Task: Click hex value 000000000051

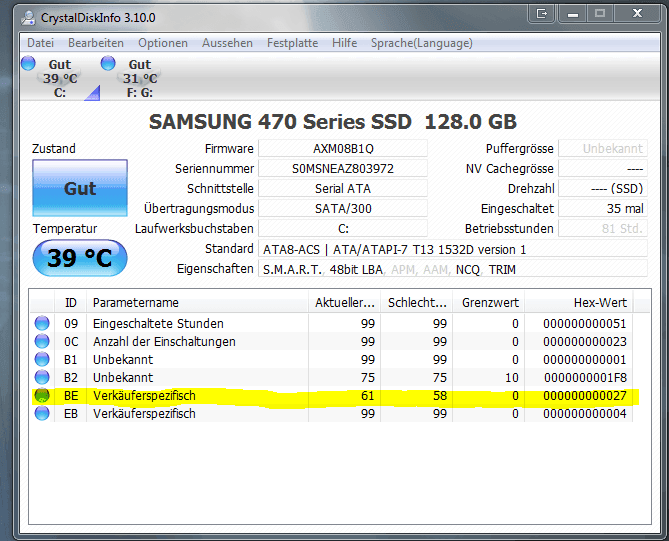Action: tap(585, 324)
